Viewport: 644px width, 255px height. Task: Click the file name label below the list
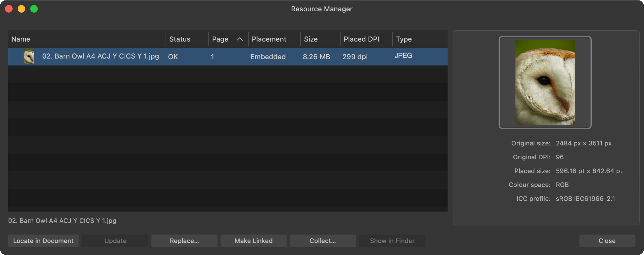(62, 221)
